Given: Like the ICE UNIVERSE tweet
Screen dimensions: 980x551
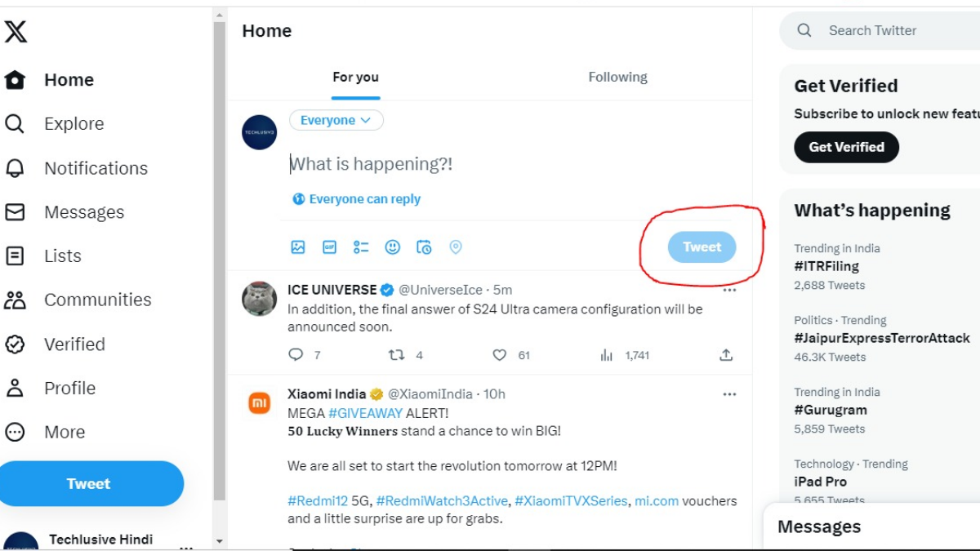Looking at the screenshot, I should pyautogui.click(x=500, y=355).
